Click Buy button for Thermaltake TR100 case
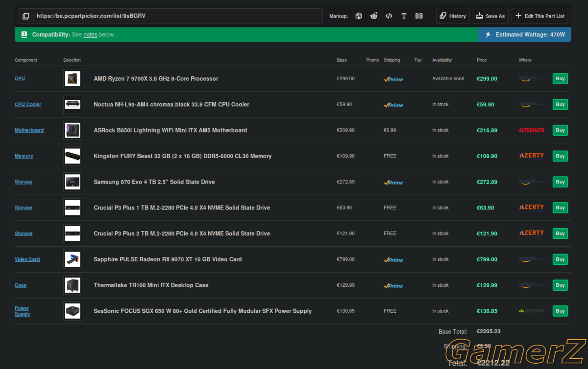 pyautogui.click(x=560, y=285)
